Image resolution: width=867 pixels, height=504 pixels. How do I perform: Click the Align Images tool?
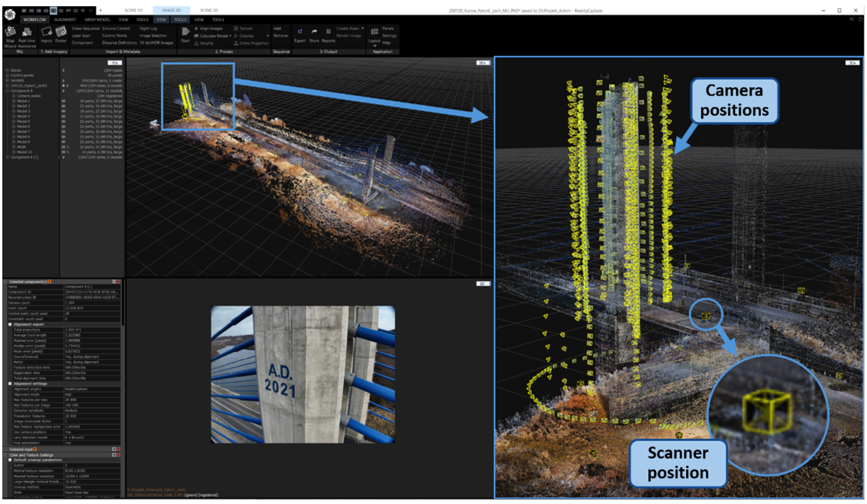[209, 28]
